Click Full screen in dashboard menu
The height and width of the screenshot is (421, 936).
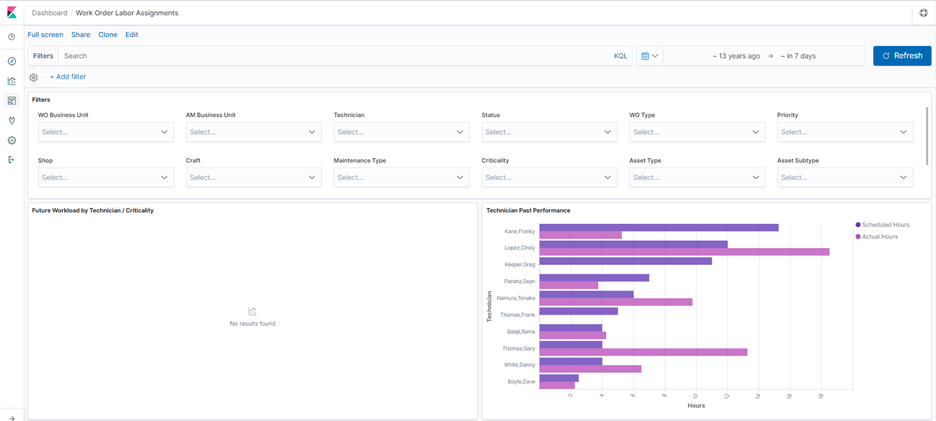coord(45,35)
